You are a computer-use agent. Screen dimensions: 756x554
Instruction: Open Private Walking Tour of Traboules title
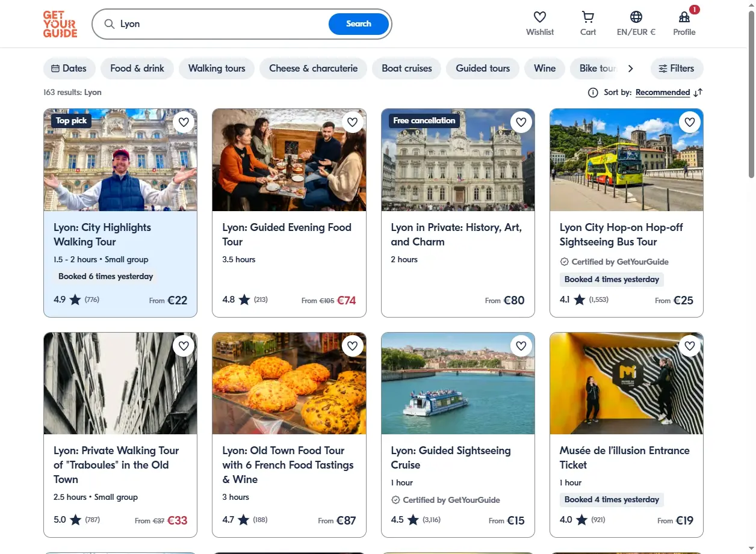point(116,465)
